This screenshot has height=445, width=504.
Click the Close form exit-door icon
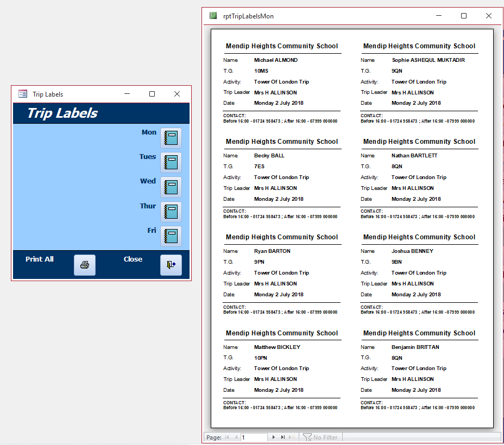[x=171, y=265]
